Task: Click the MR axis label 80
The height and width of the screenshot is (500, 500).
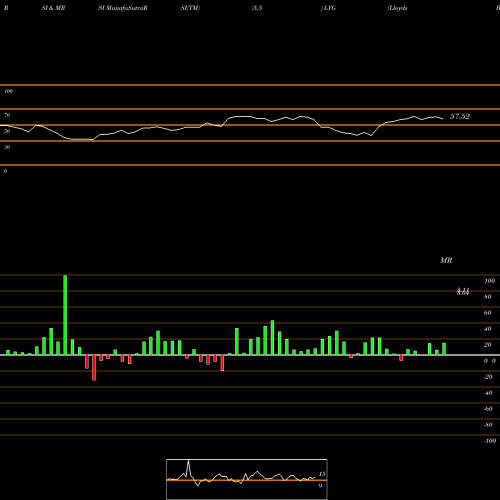Action: 488,297
